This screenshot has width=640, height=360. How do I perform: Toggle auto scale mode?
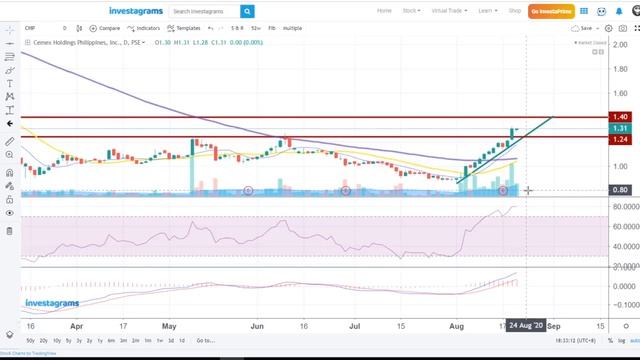[x=635, y=340]
